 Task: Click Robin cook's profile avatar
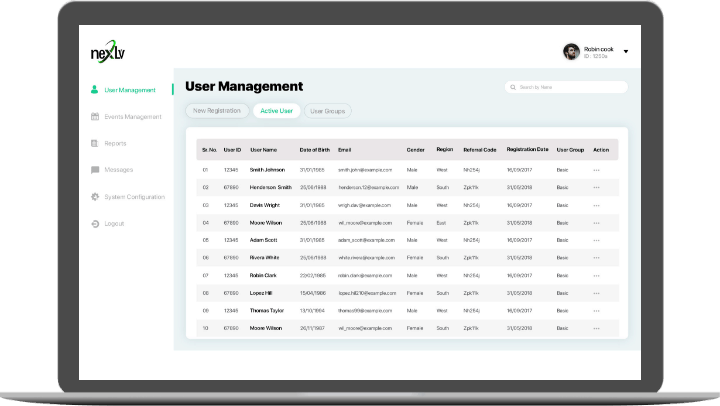[571, 51]
